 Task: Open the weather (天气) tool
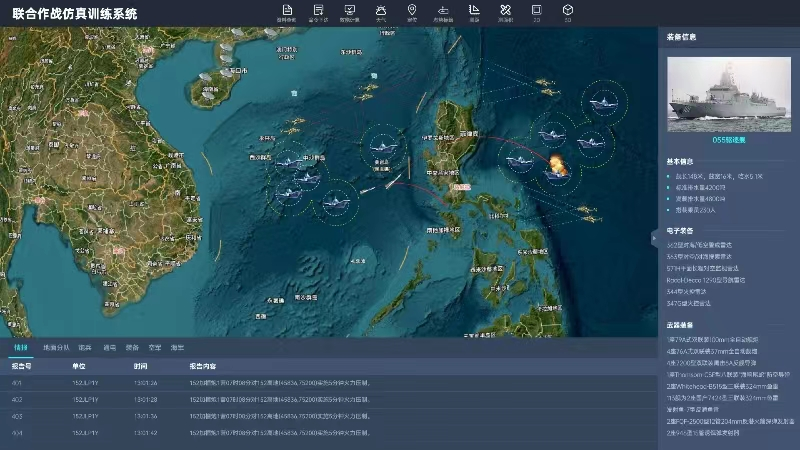(381, 11)
